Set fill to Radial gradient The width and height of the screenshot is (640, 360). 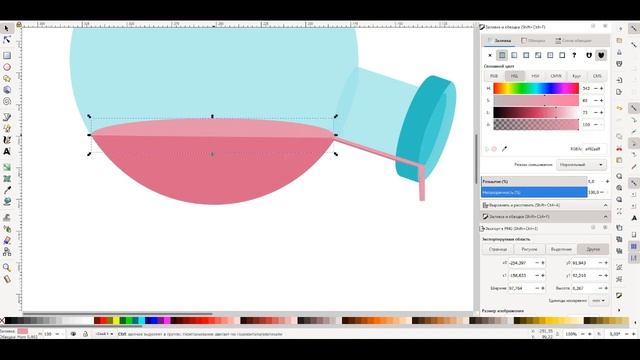[x=526, y=55]
